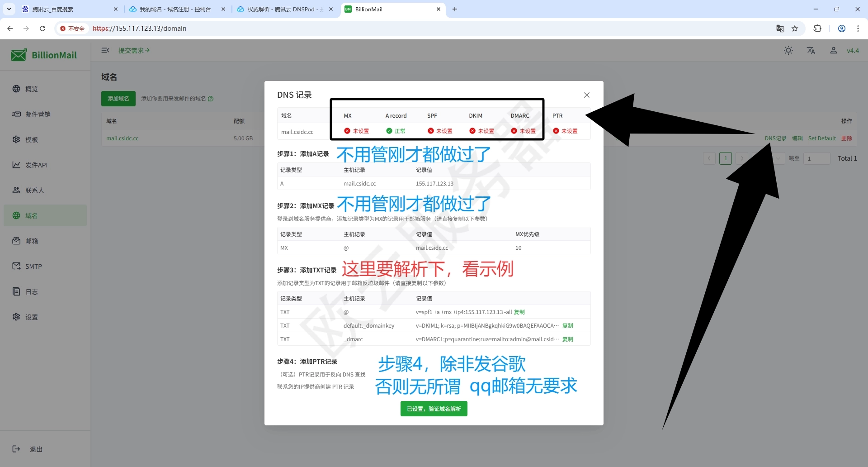Screen dimensions: 868x467
Task: Open browser profile icon
Action: click(x=842, y=29)
